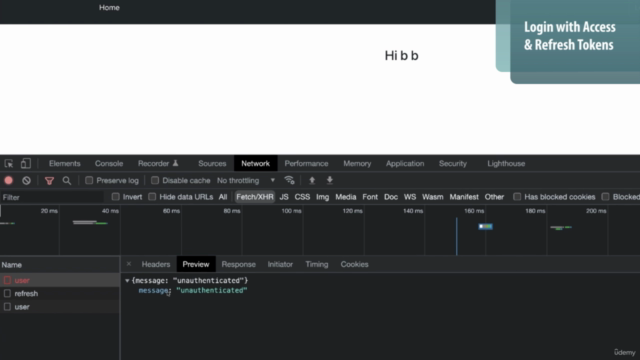Filter requests by JS
This screenshot has height=360, width=640.
284,197
